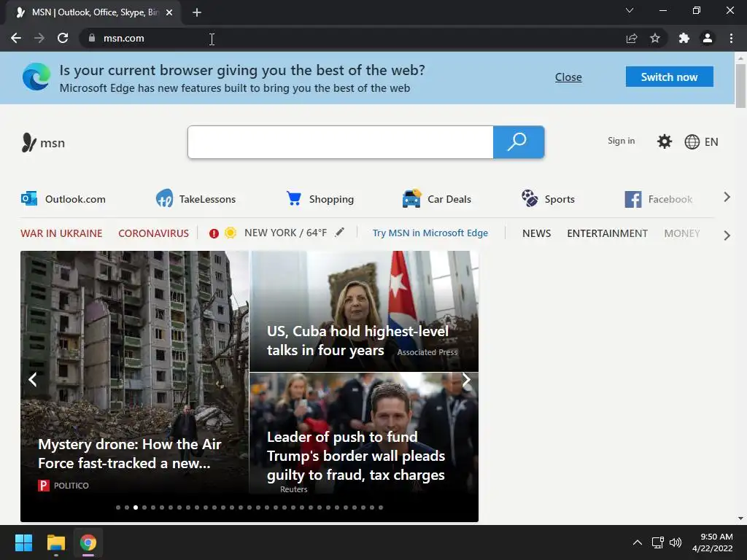Open the network status tray icon

tap(658, 542)
